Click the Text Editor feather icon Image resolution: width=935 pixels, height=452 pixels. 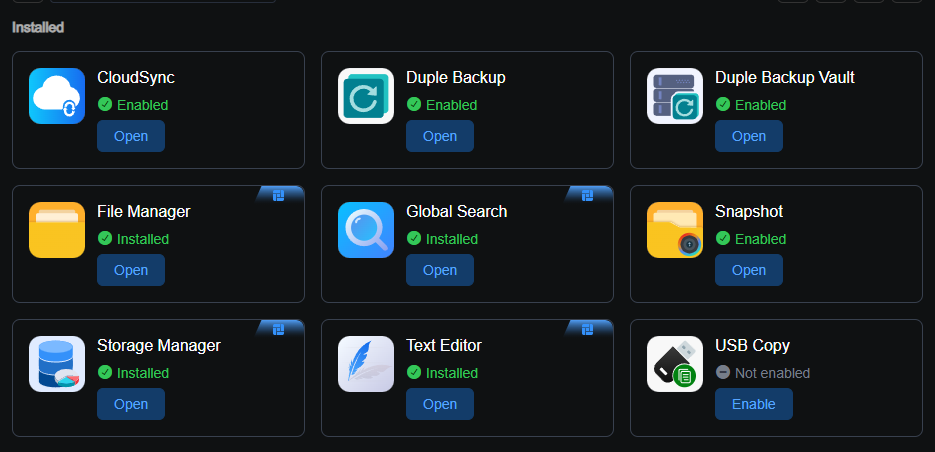366,364
